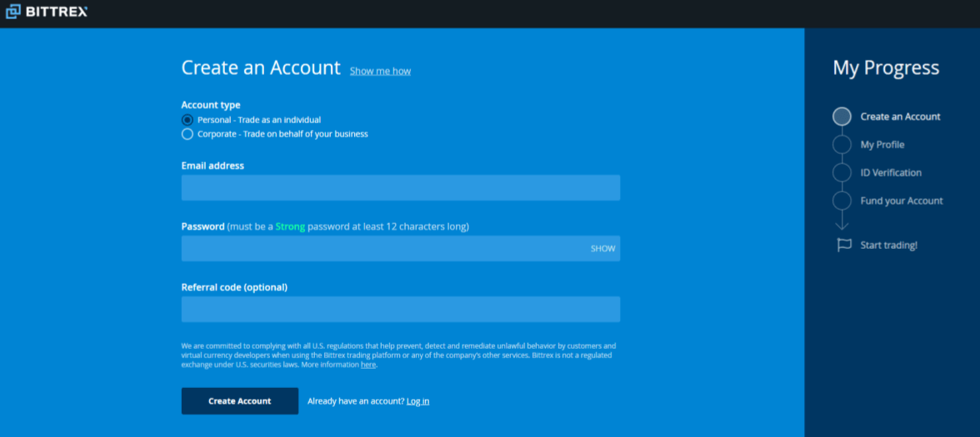Viewport: 980px width, 437px height.
Task: Follow the Log in link
Action: pyautogui.click(x=417, y=401)
